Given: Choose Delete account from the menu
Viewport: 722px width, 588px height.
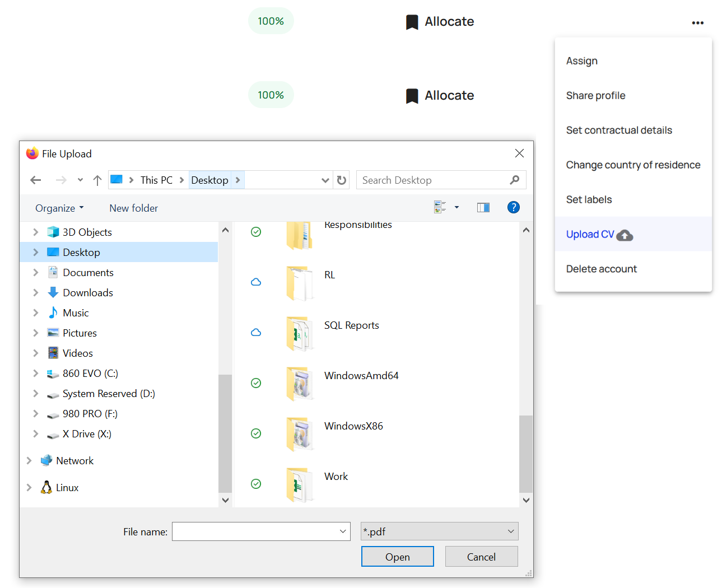Looking at the screenshot, I should [633, 269].
